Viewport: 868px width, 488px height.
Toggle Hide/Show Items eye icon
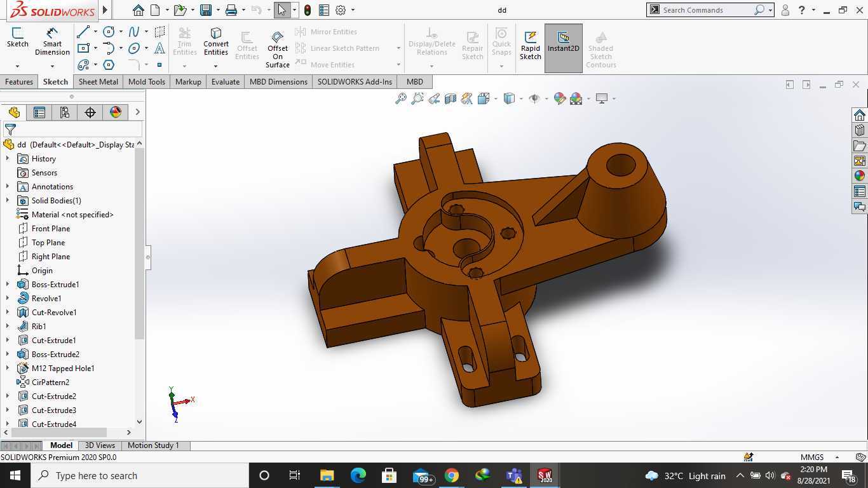[x=534, y=98]
